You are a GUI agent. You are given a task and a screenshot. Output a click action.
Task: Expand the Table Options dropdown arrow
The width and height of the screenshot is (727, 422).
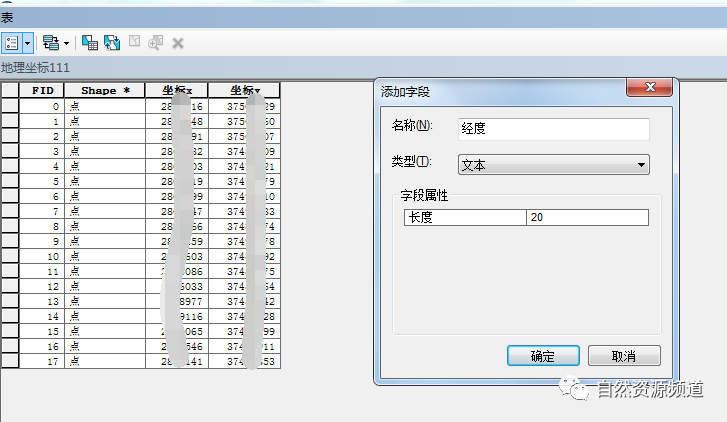coord(27,43)
